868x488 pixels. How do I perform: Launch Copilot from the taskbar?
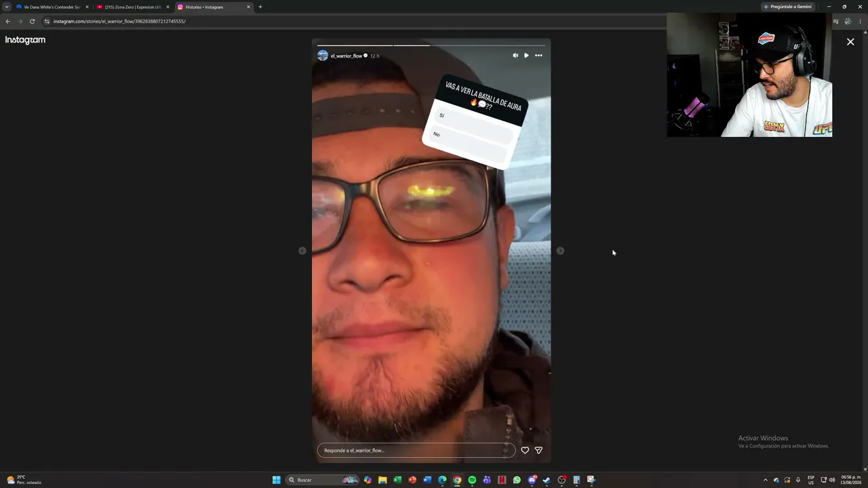pyautogui.click(x=368, y=480)
